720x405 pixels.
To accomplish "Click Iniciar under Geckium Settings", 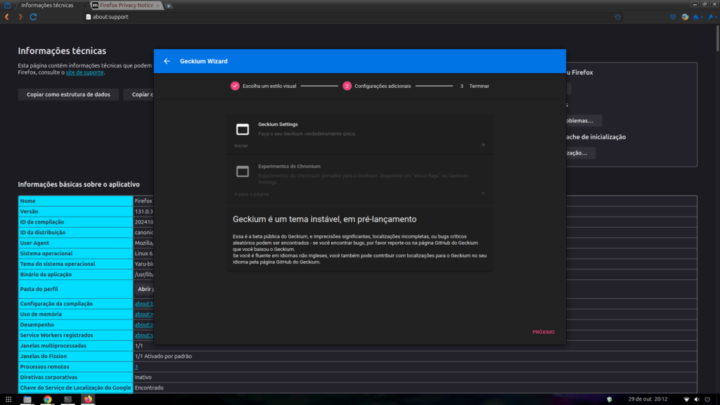I will point(241,146).
